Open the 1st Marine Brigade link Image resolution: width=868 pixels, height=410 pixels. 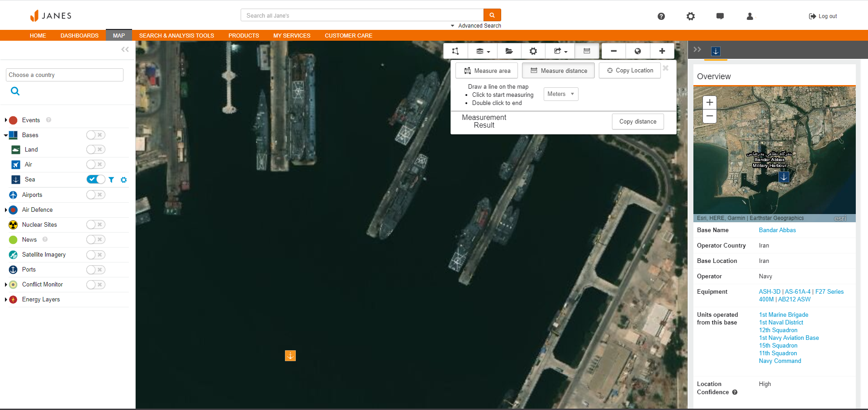(783, 315)
